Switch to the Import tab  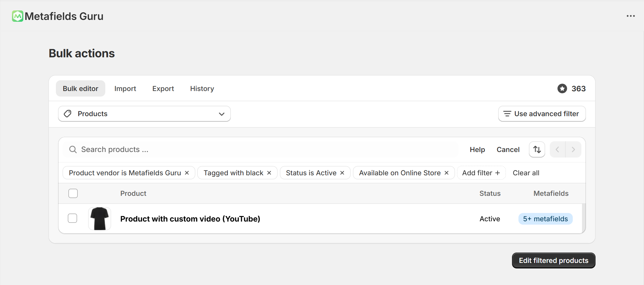[x=125, y=89]
